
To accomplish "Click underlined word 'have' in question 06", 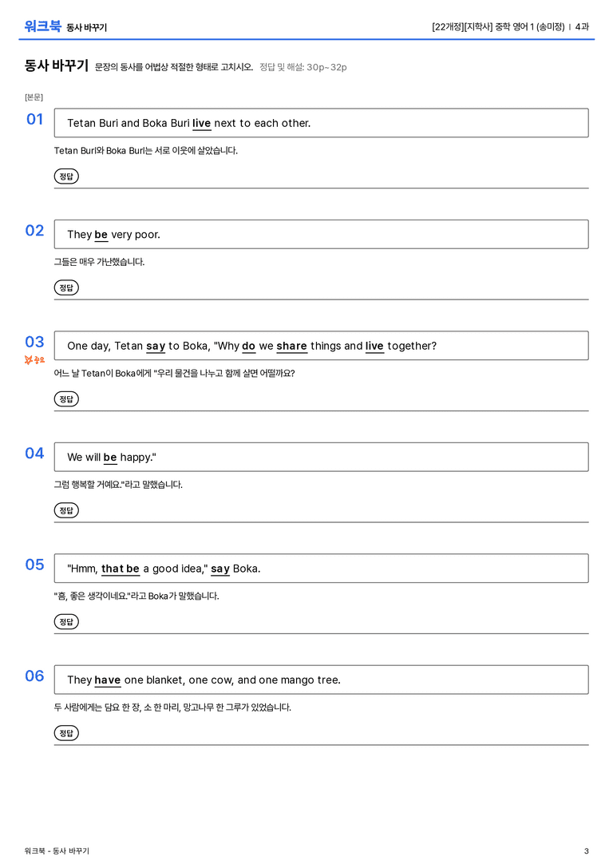I will coord(107,680).
